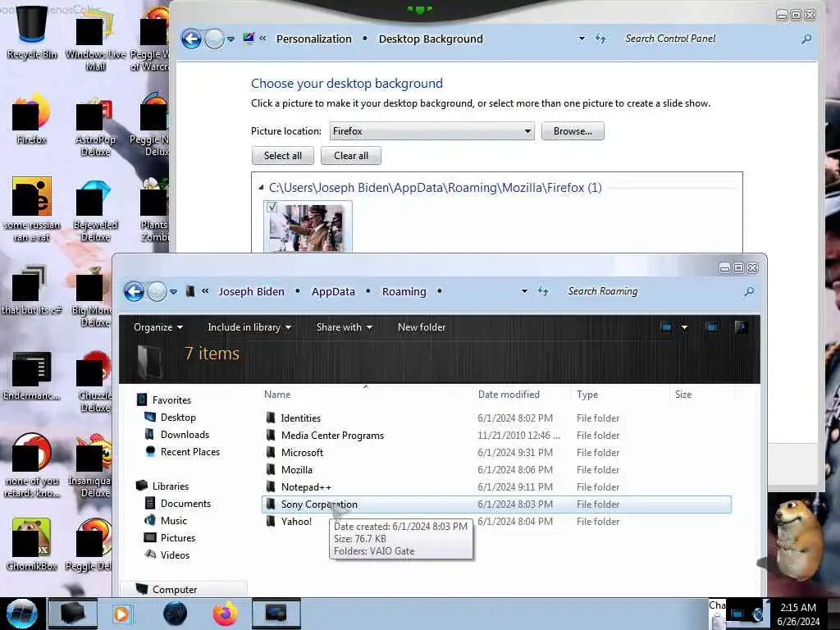Sort by Date modified column header
This screenshot has height=630, width=840.
coord(509,395)
